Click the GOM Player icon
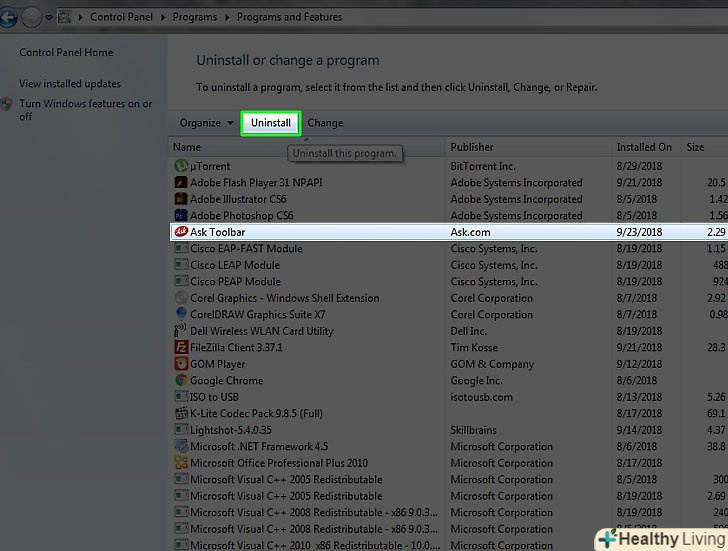728x551 pixels. [x=181, y=363]
